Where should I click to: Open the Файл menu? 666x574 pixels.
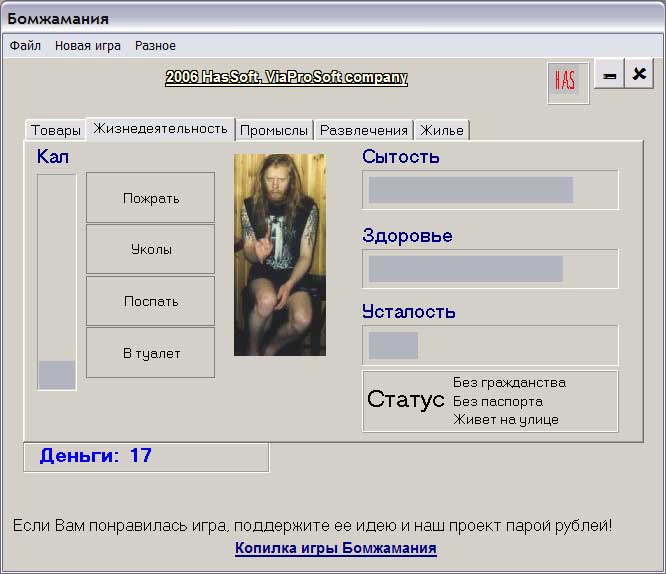25,45
